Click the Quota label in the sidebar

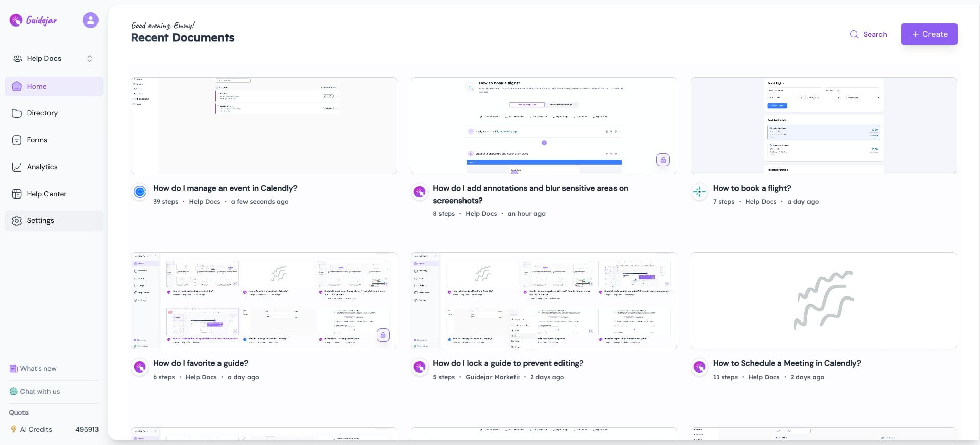(x=19, y=413)
